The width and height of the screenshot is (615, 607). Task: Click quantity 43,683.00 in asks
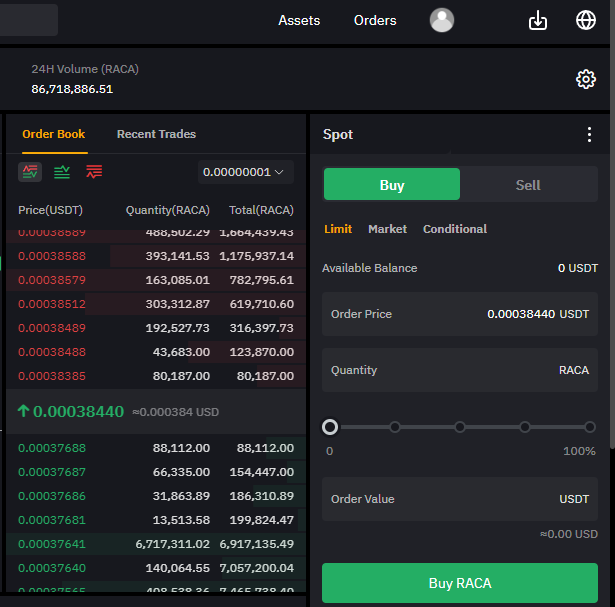(x=181, y=352)
